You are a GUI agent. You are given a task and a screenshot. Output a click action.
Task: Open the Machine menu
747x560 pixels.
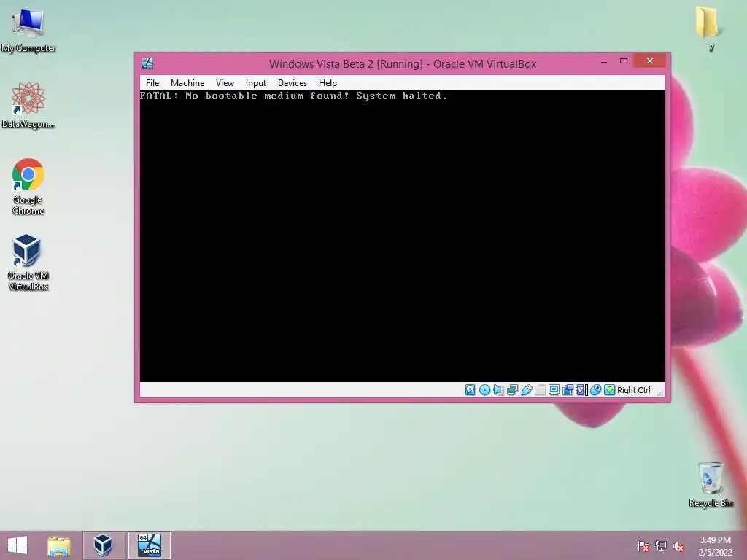click(187, 83)
